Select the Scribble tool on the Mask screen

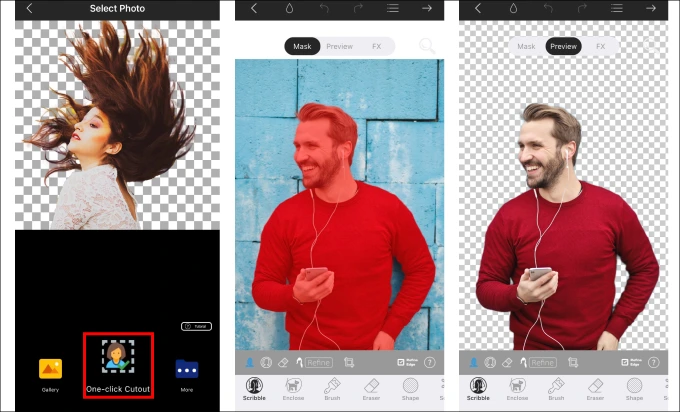254,389
